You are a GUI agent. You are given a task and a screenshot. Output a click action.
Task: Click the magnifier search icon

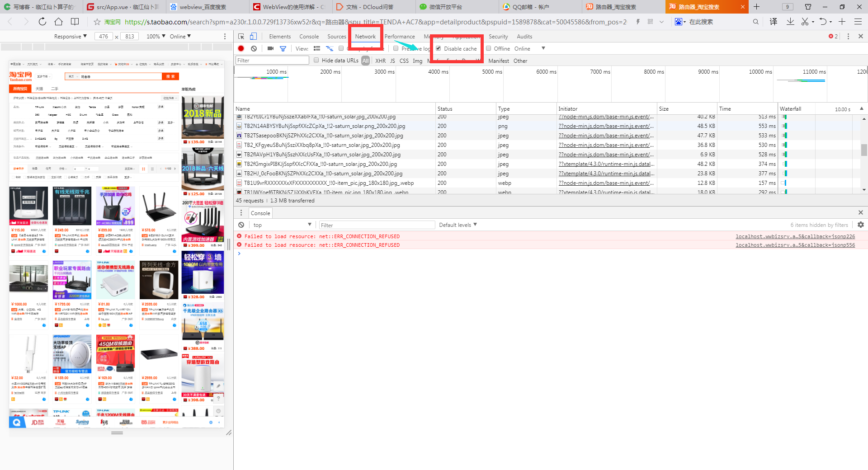click(x=756, y=22)
